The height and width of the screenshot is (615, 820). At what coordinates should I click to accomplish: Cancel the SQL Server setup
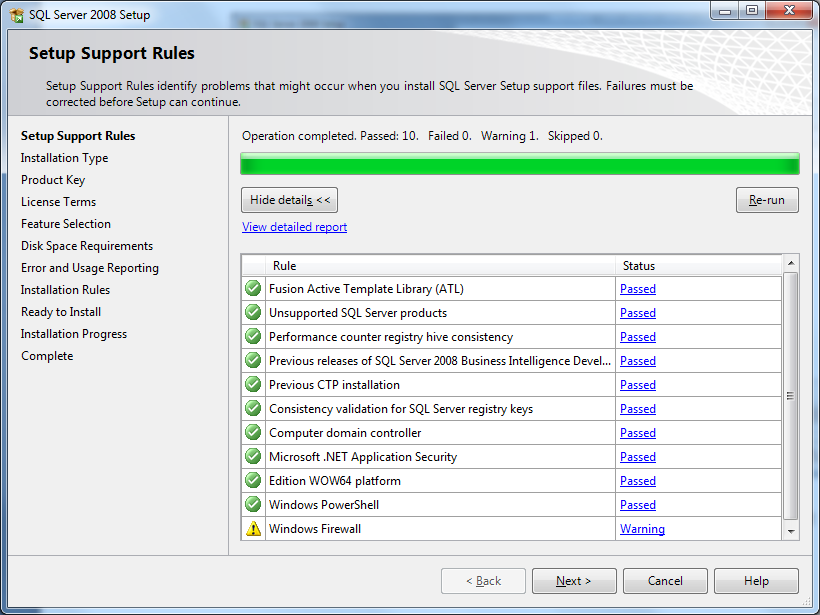click(665, 581)
